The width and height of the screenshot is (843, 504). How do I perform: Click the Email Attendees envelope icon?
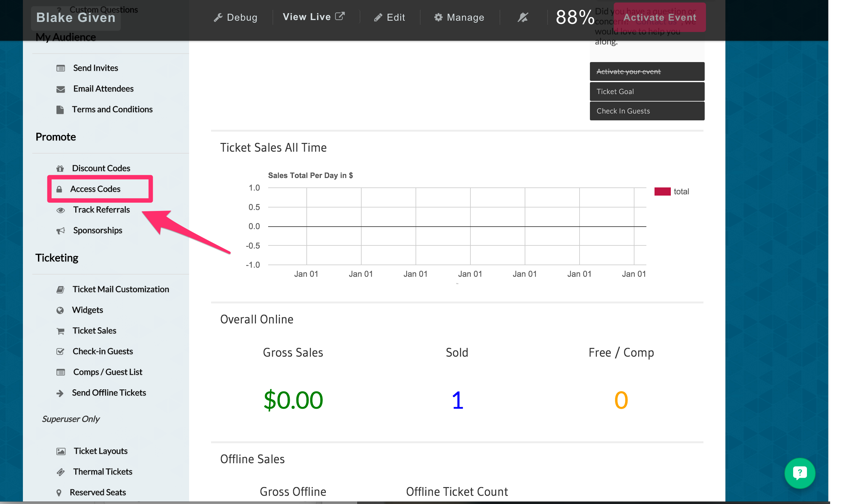point(61,89)
